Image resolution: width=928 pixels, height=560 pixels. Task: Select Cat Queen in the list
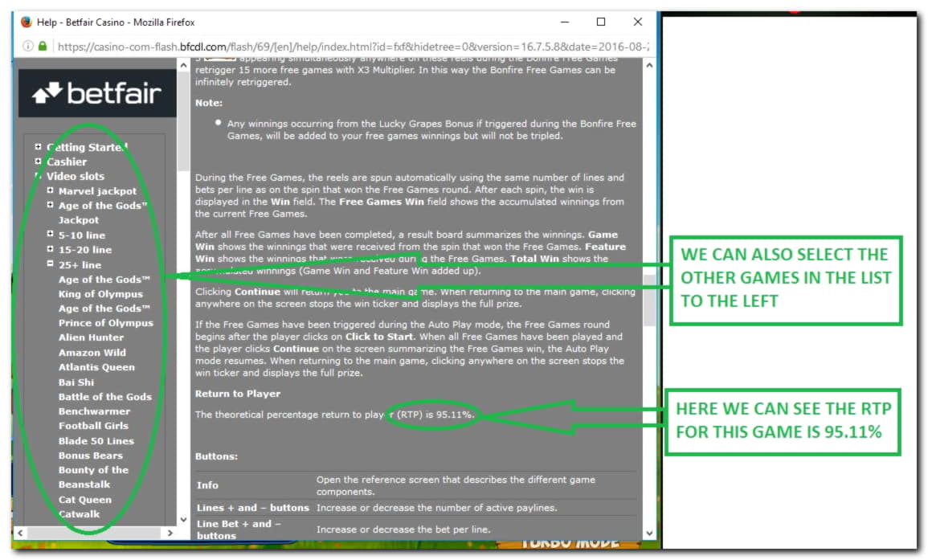[84, 500]
